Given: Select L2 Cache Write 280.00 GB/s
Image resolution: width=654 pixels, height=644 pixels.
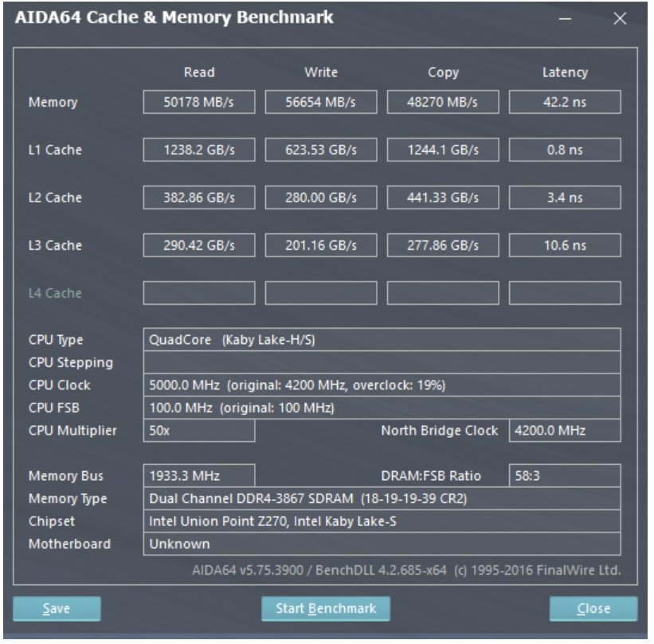Looking at the screenshot, I should 321,197.
